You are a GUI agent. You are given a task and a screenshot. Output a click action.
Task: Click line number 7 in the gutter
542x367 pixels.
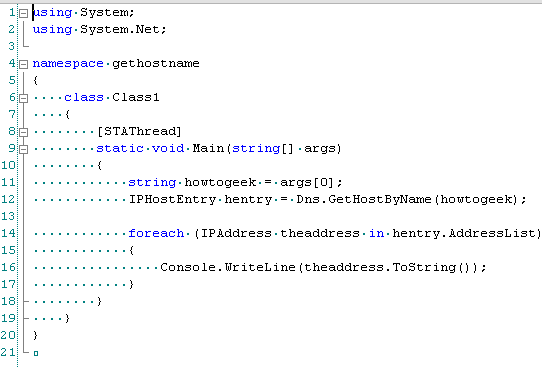pos(12,114)
